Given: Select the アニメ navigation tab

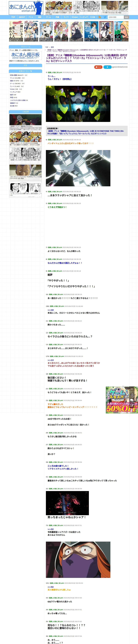Looking at the screenshot, I should pyautogui.click(x=31, y=17).
